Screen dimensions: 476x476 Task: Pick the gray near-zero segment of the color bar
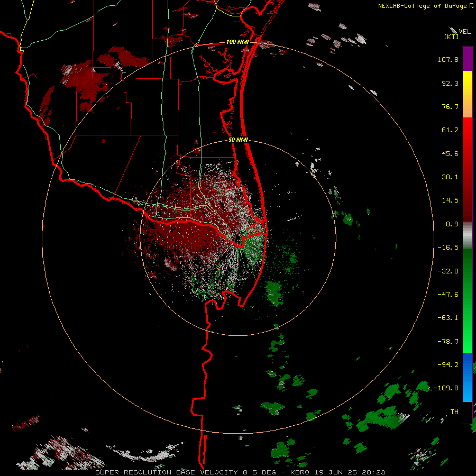point(467,235)
